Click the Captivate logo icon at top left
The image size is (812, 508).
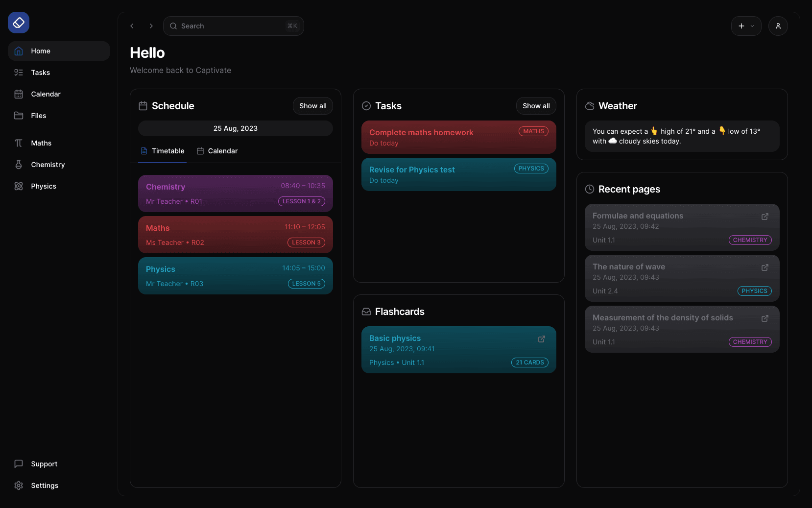tap(18, 22)
